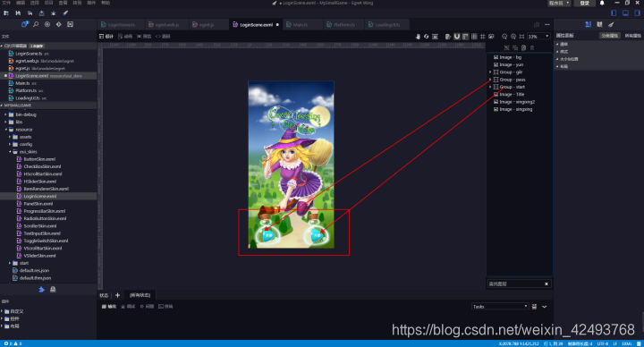Toggle the magnet snap button in design toolbar
Viewport: 644px width, 347px height.
click(457, 37)
